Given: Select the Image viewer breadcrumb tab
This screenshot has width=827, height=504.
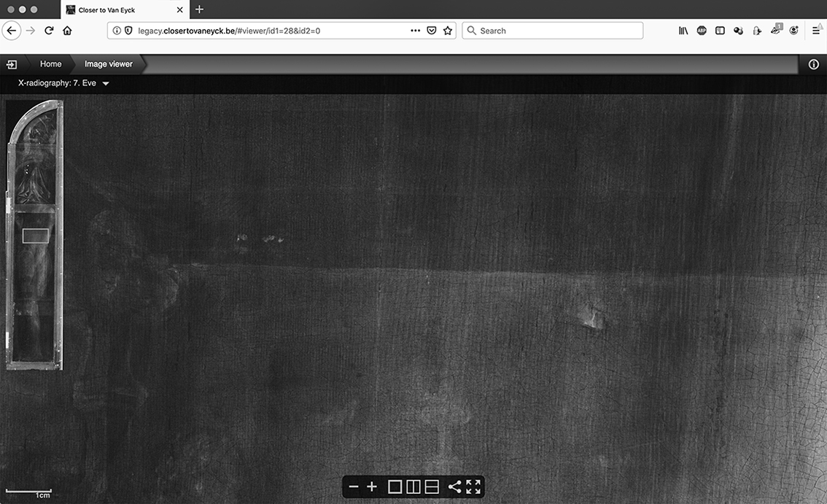Looking at the screenshot, I should 109,64.
